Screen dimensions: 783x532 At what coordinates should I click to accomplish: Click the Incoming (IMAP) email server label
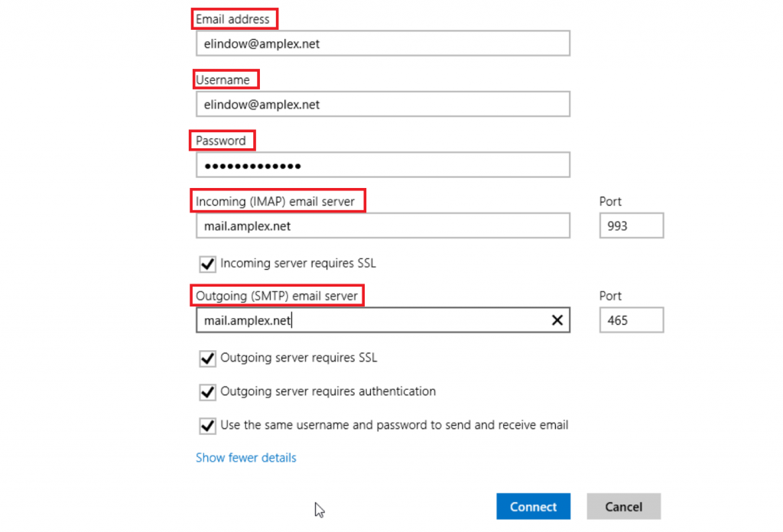(278, 200)
